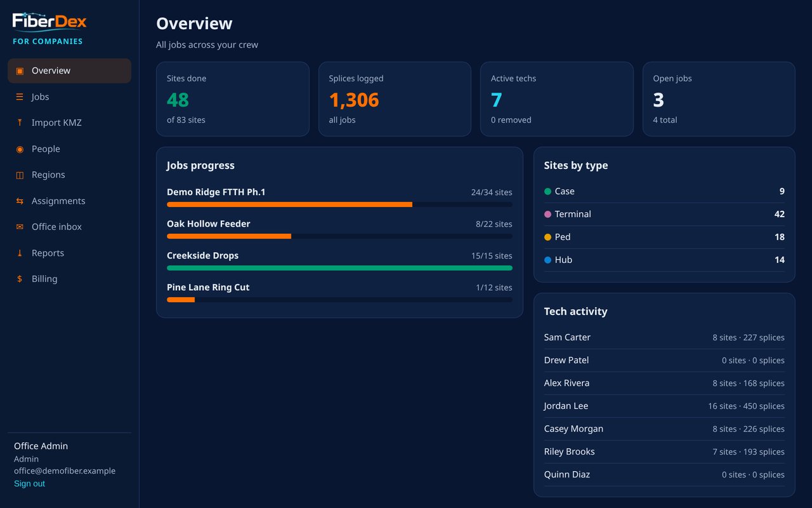
Task: Open the Overview menu item
Action: click(x=69, y=70)
